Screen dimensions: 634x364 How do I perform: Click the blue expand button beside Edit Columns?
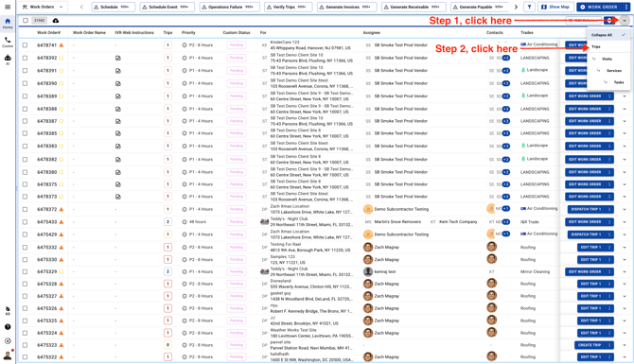tap(609, 20)
